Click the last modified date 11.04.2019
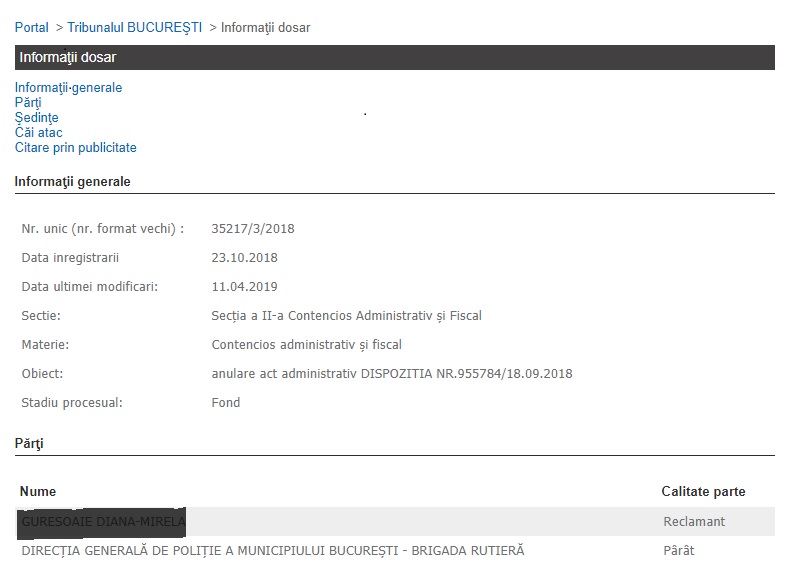Image resolution: width=792 pixels, height=580 pixels. click(245, 287)
